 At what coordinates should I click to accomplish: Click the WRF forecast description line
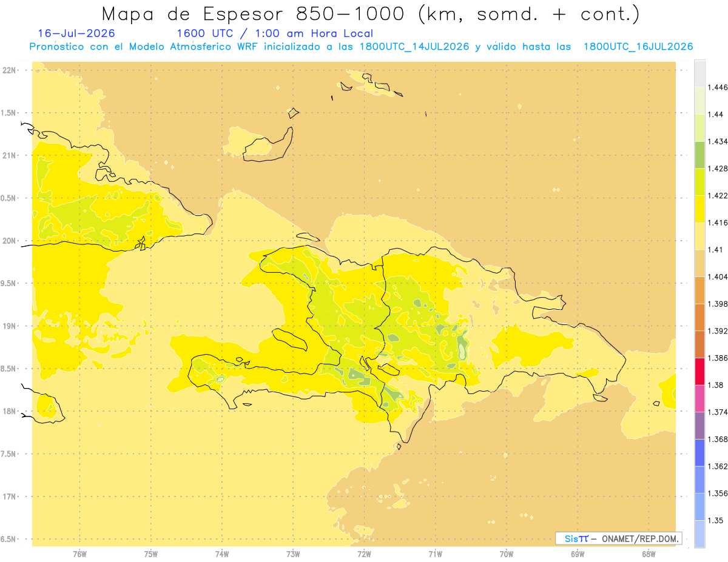pyautogui.click(x=361, y=47)
